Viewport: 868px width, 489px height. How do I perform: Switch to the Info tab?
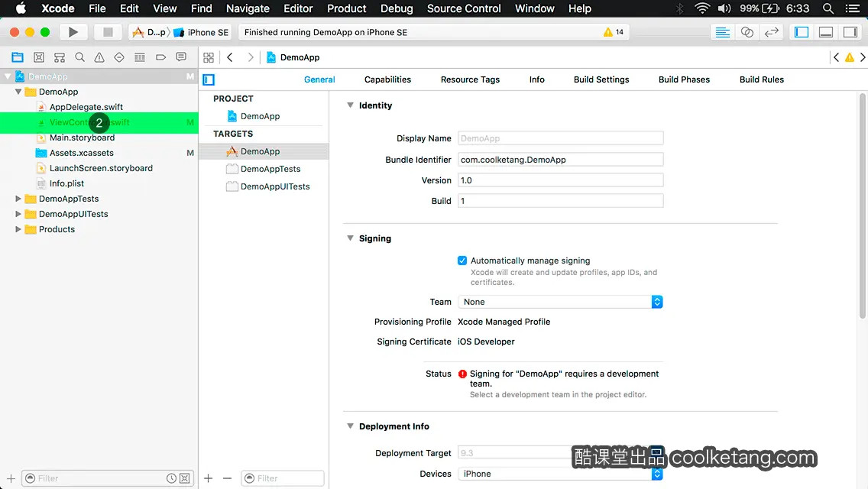pyautogui.click(x=536, y=79)
